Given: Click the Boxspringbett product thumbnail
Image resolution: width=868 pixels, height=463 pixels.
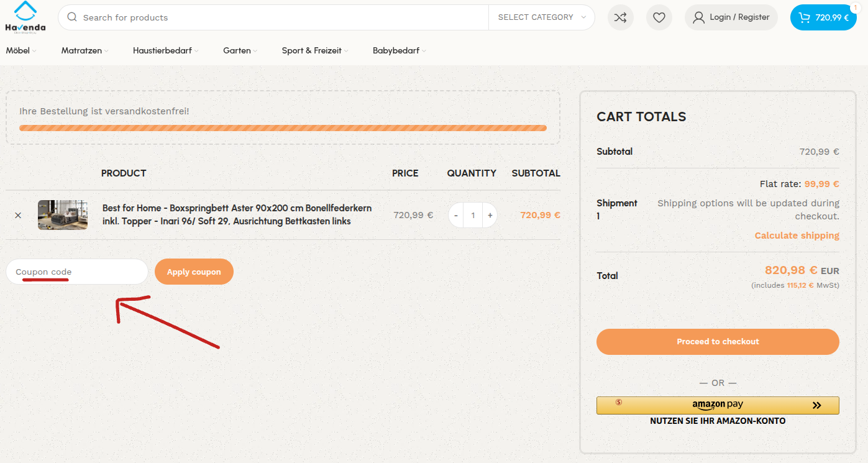Looking at the screenshot, I should pos(63,215).
